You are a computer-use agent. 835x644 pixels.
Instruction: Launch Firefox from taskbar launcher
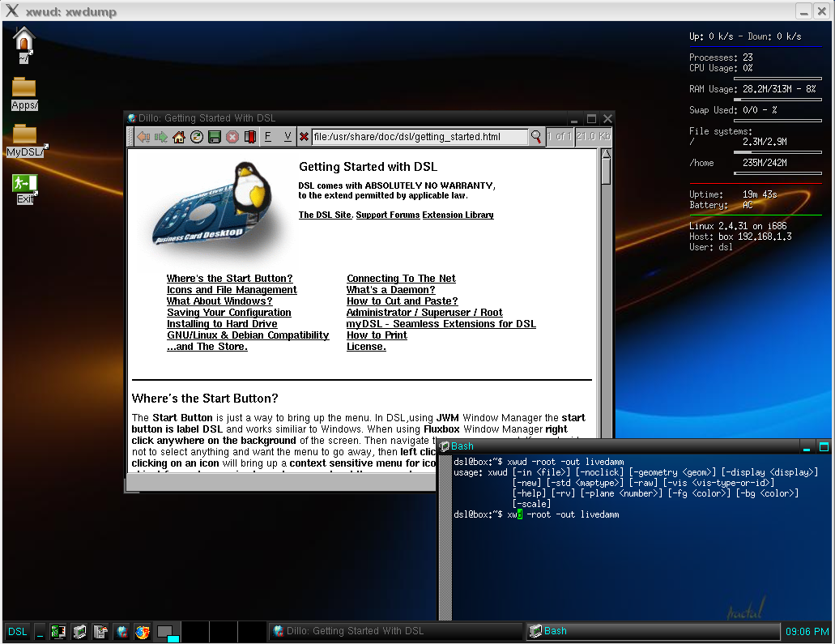(143, 632)
